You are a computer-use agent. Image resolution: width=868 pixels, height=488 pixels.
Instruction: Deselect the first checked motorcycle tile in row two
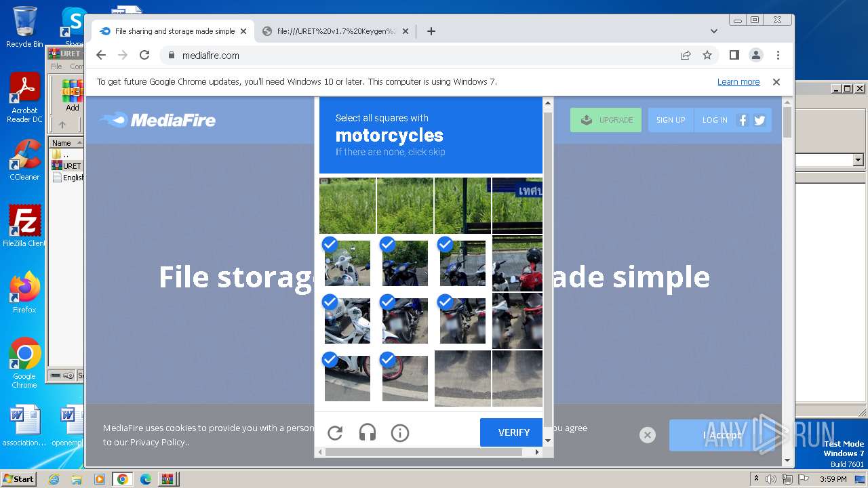[x=347, y=263]
